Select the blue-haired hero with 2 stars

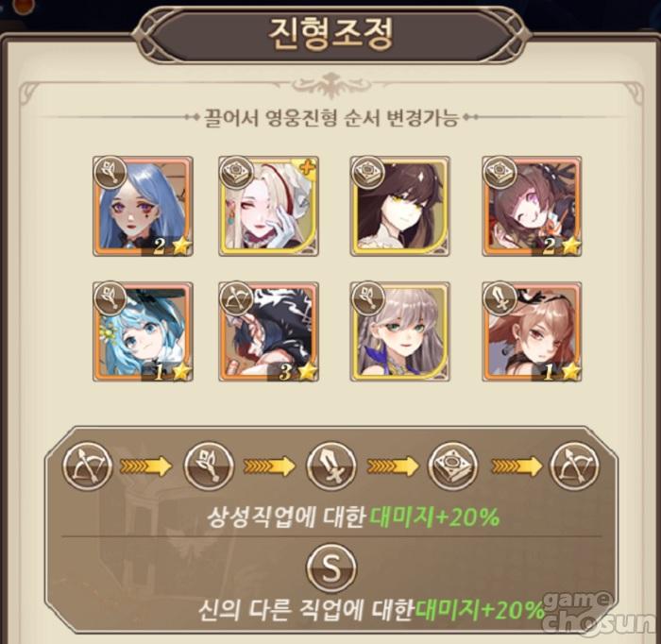point(143,206)
